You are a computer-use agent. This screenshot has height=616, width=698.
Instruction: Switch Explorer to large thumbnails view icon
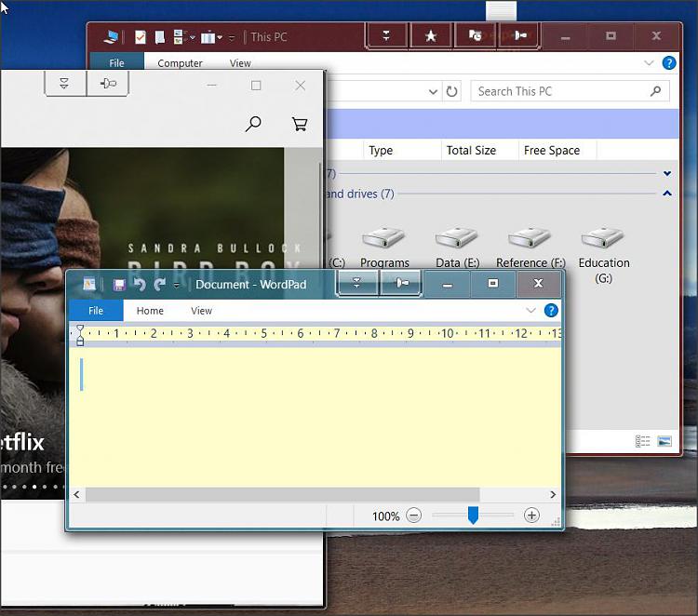click(664, 441)
